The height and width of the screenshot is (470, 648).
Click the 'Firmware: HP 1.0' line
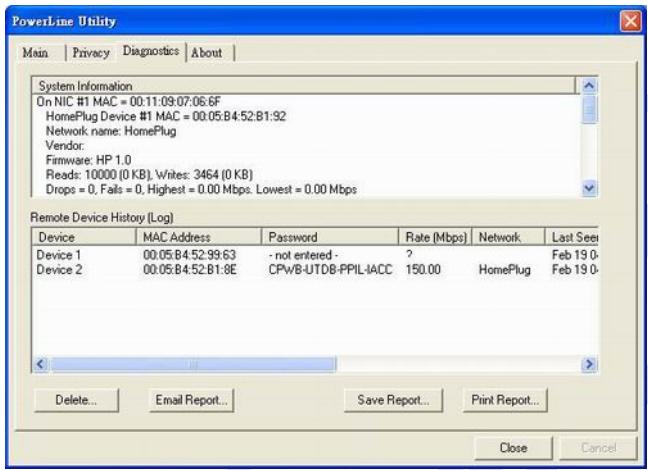pos(88,160)
